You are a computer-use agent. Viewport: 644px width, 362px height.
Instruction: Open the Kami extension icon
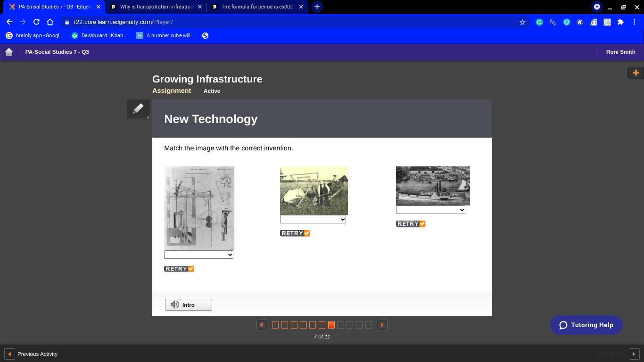coord(580,22)
